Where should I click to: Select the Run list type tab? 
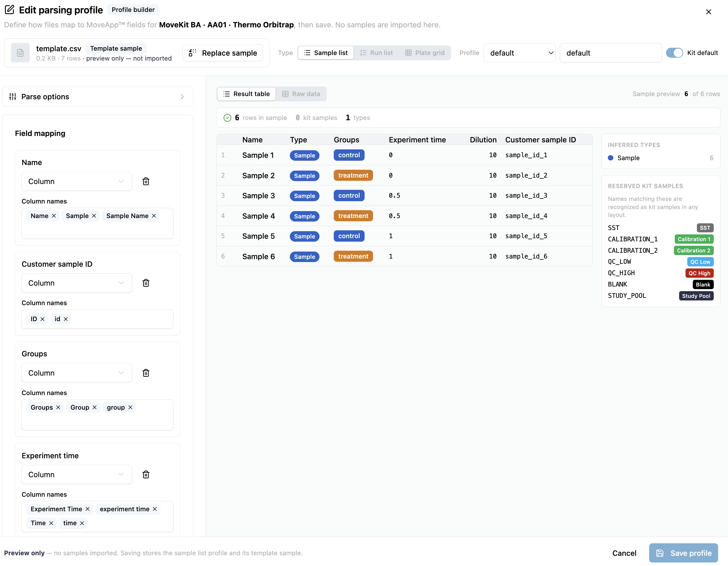[376, 53]
